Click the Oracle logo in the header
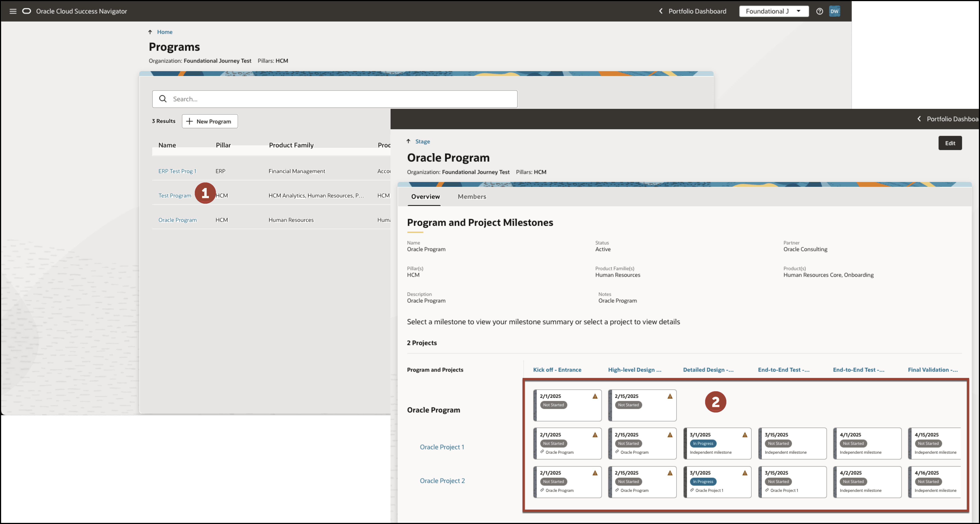The height and width of the screenshot is (524, 980). tap(26, 11)
